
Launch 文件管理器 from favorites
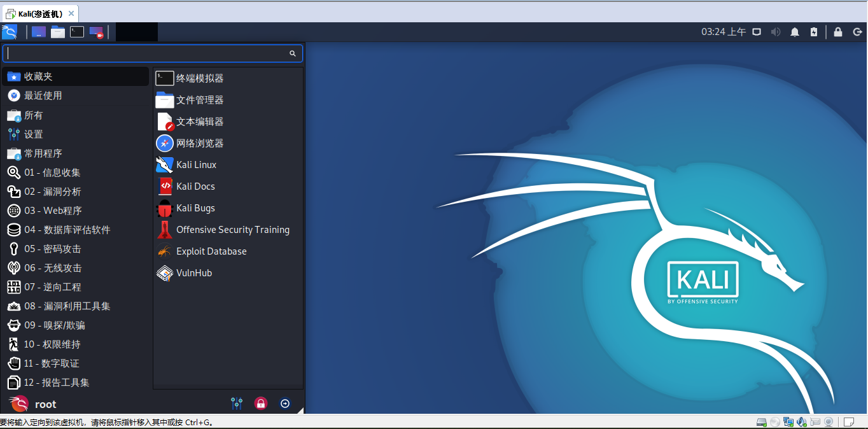coord(228,100)
